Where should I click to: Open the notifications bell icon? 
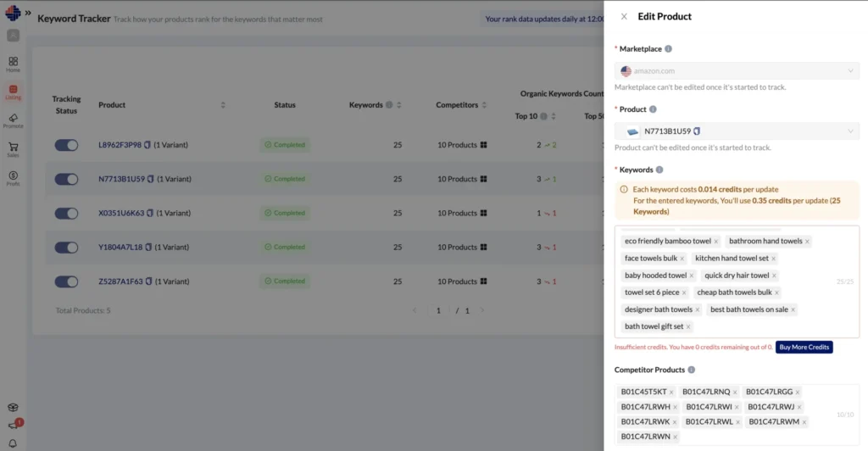[x=13, y=443]
